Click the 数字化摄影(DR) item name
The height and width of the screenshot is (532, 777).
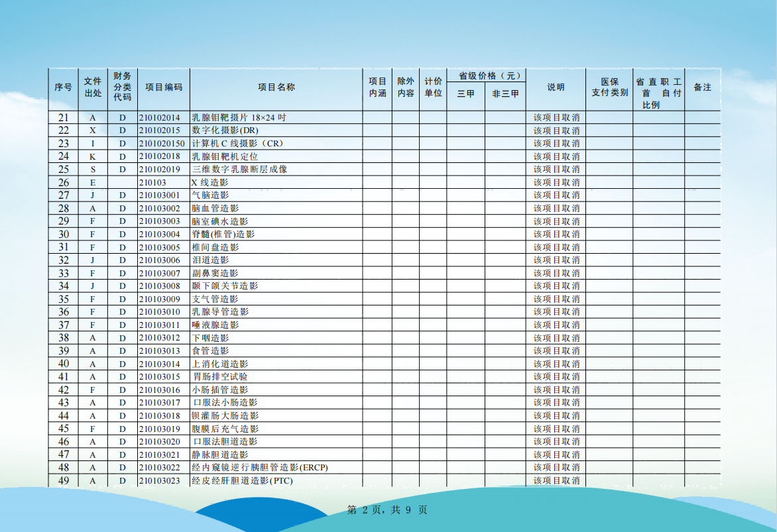coord(225,131)
